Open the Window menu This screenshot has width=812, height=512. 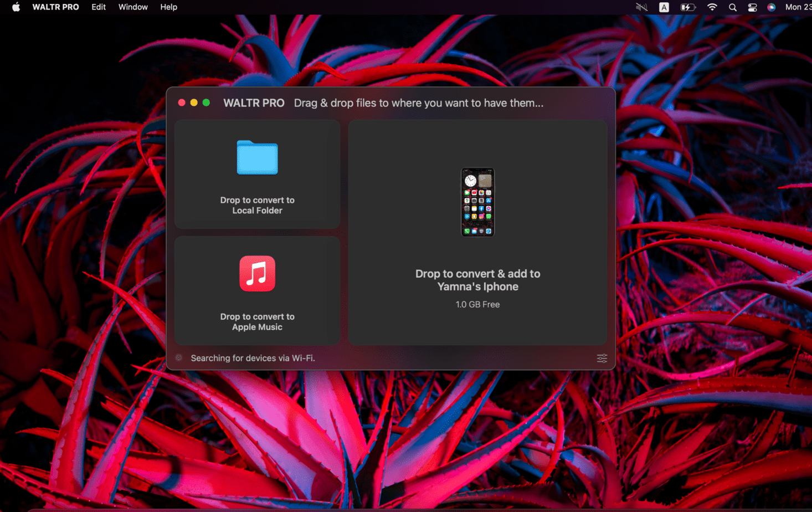pos(133,7)
